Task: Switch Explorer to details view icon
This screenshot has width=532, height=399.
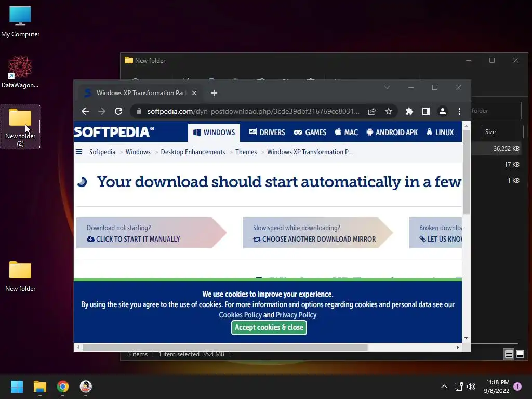Action: 509,354
